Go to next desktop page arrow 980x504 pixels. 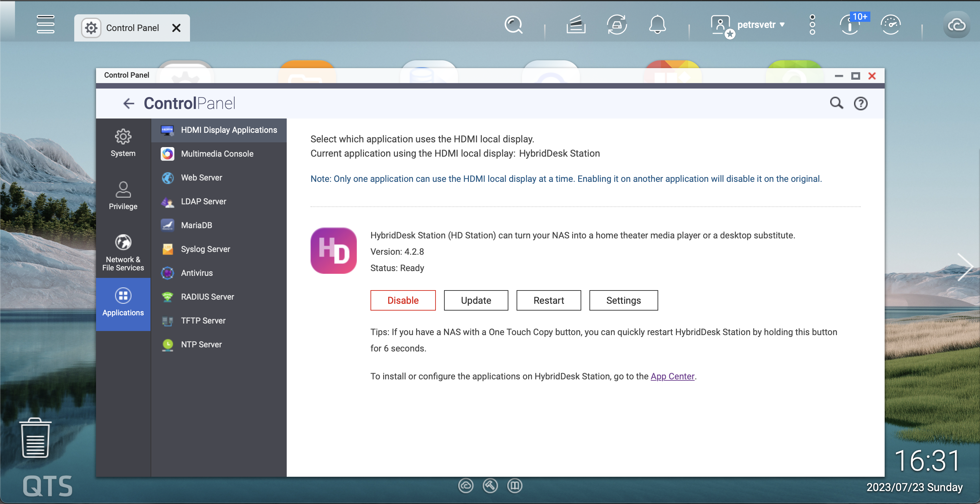click(965, 267)
